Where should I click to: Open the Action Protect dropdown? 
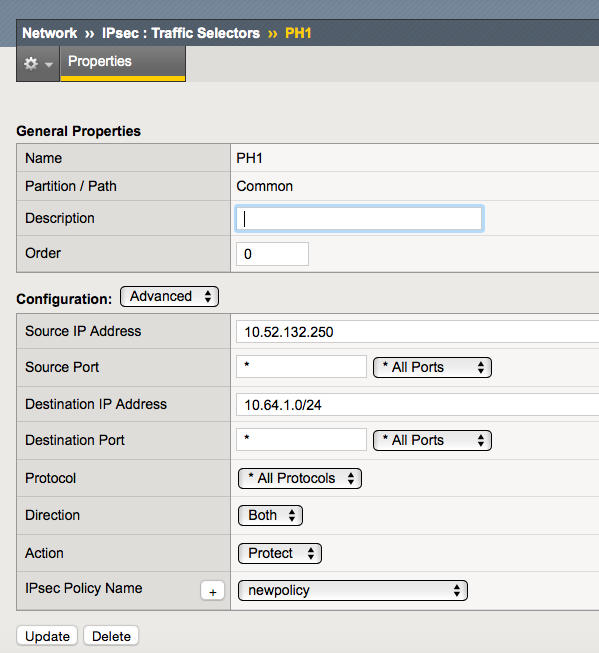click(280, 553)
